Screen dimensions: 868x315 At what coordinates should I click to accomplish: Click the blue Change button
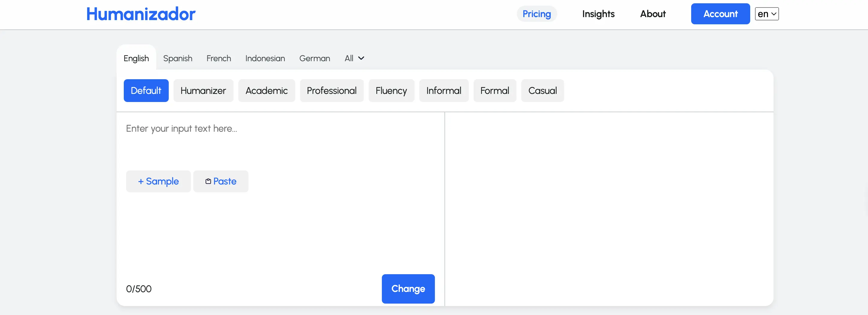point(408,289)
